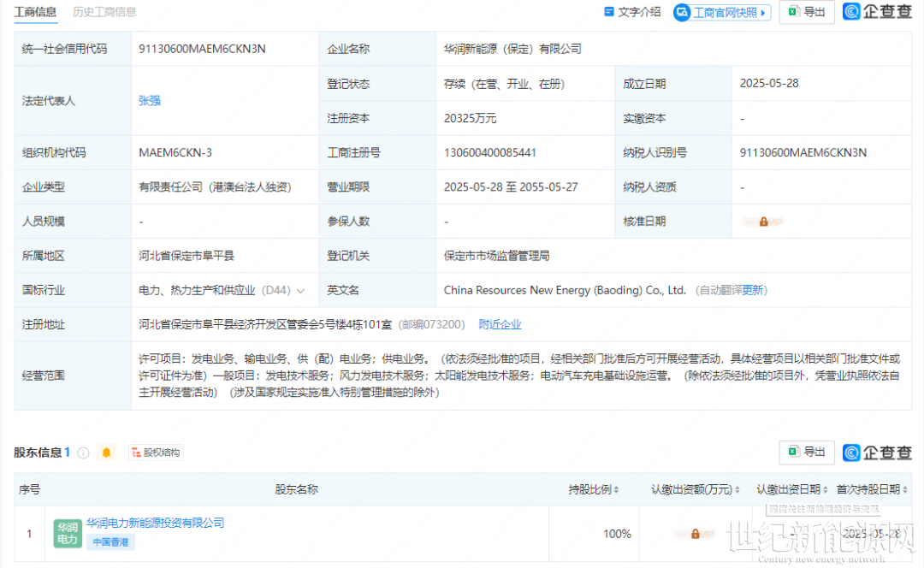Open 文字介绍 text introduction

[x=632, y=12]
